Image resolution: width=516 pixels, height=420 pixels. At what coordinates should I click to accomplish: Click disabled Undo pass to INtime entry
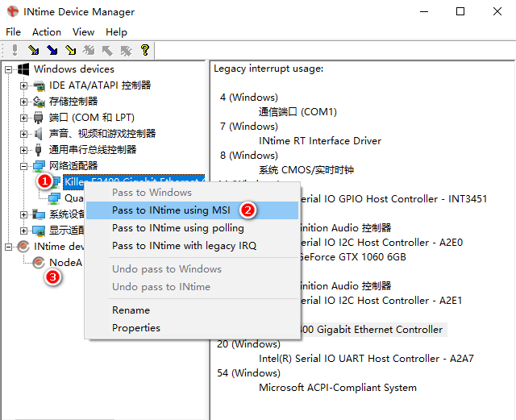[192, 287]
